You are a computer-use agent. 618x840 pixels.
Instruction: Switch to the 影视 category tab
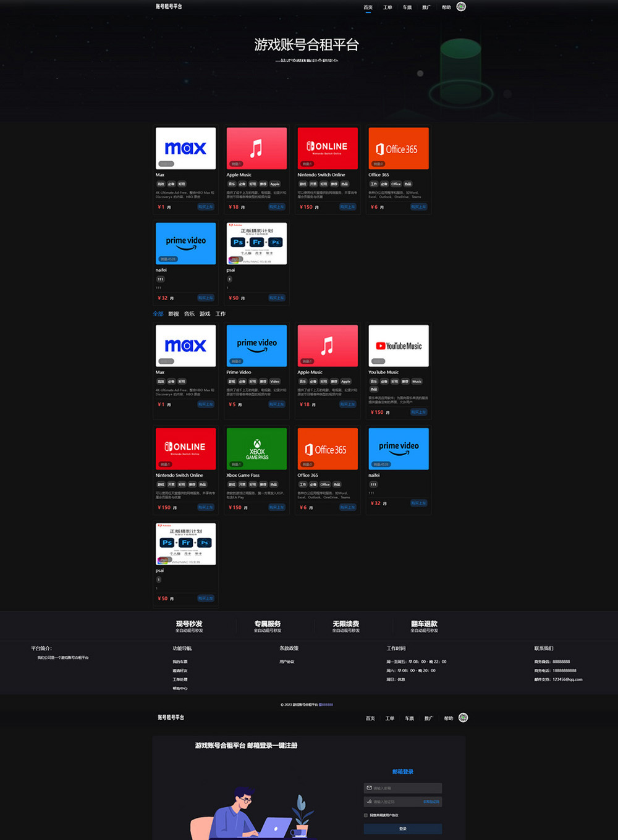174,314
